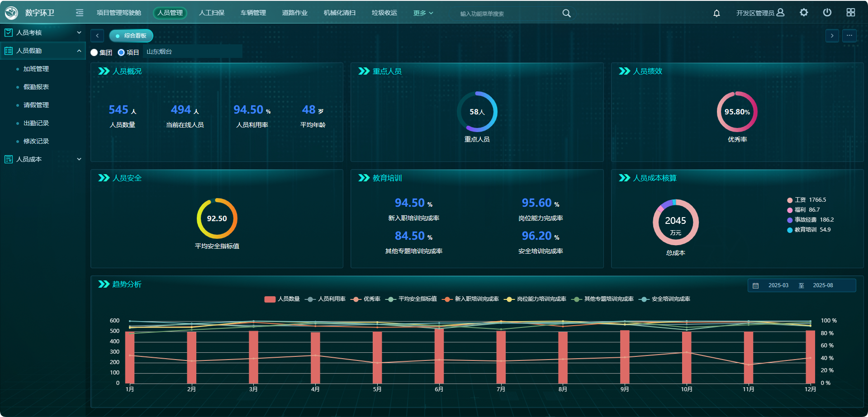
Task: Switch to the 车辆管理 menu
Action: (253, 13)
